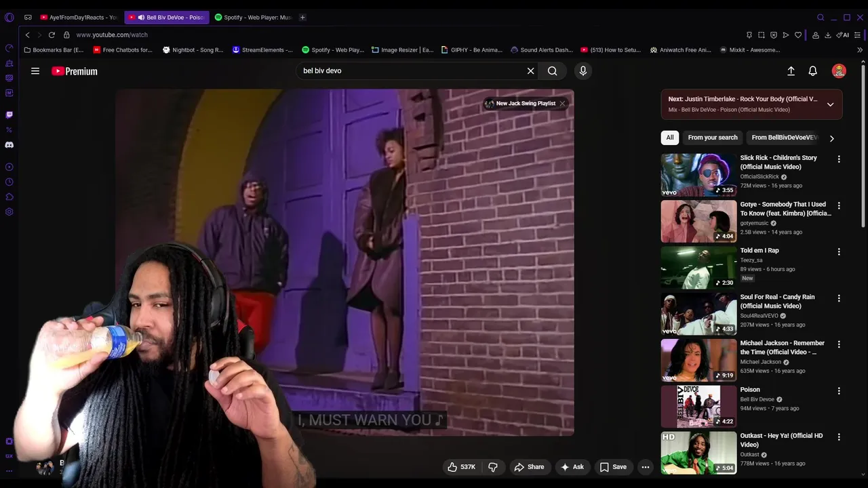This screenshot has width=868, height=488.
Task: Open Outkast - Hey Ya! video thumbnail
Action: point(698,453)
